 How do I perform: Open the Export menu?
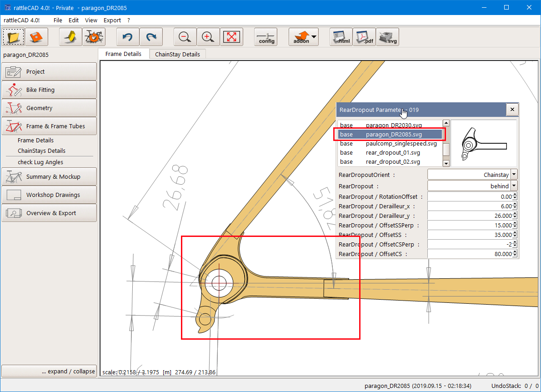click(x=112, y=20)
